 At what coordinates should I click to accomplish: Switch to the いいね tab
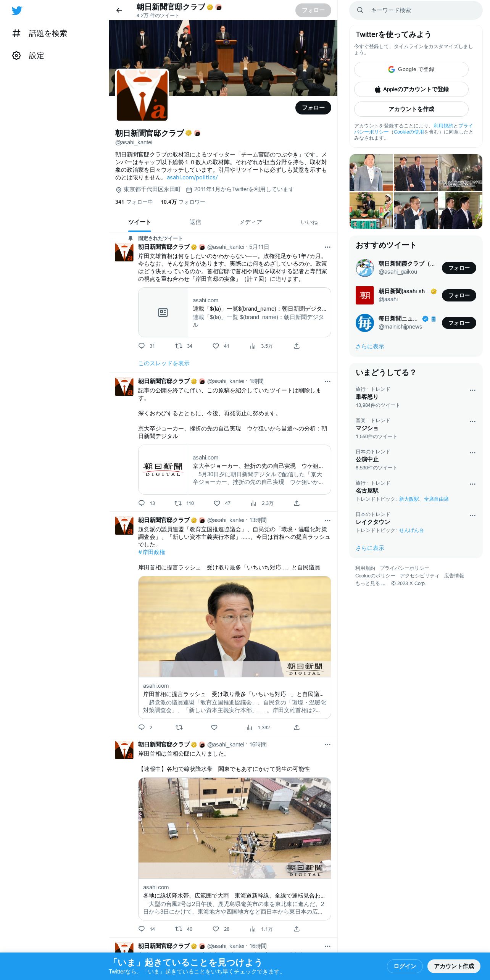click(x=309, y=222)
